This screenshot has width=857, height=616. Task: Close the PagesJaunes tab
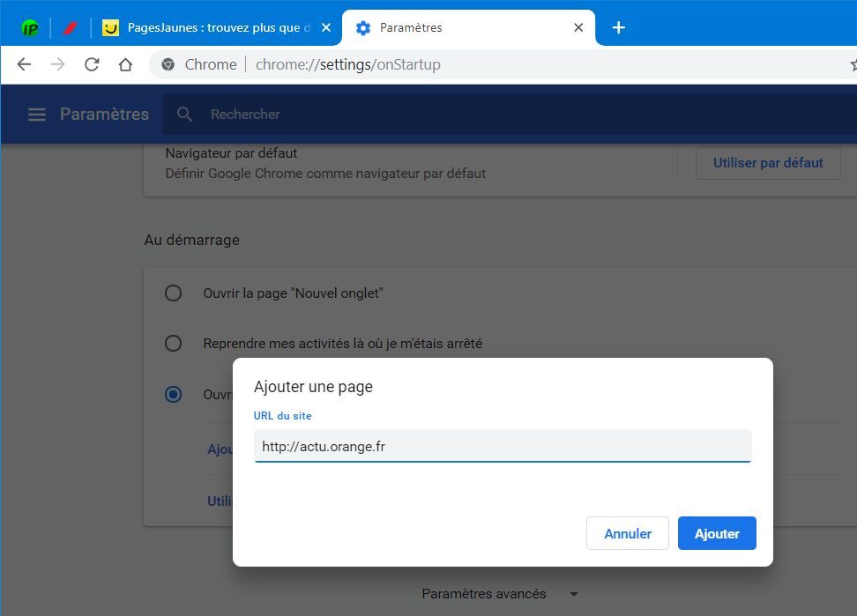(x=325, y=28)
